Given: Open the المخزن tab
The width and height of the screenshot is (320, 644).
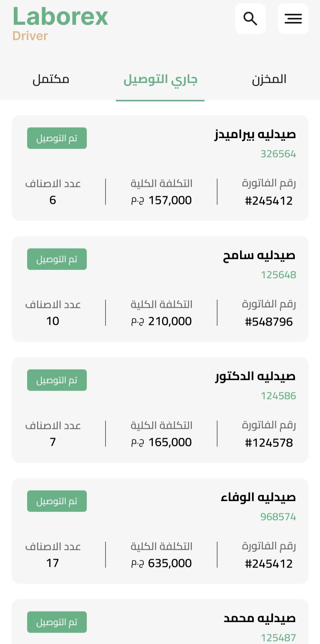Looking at the screenshot, I should (x=269, y=80).
